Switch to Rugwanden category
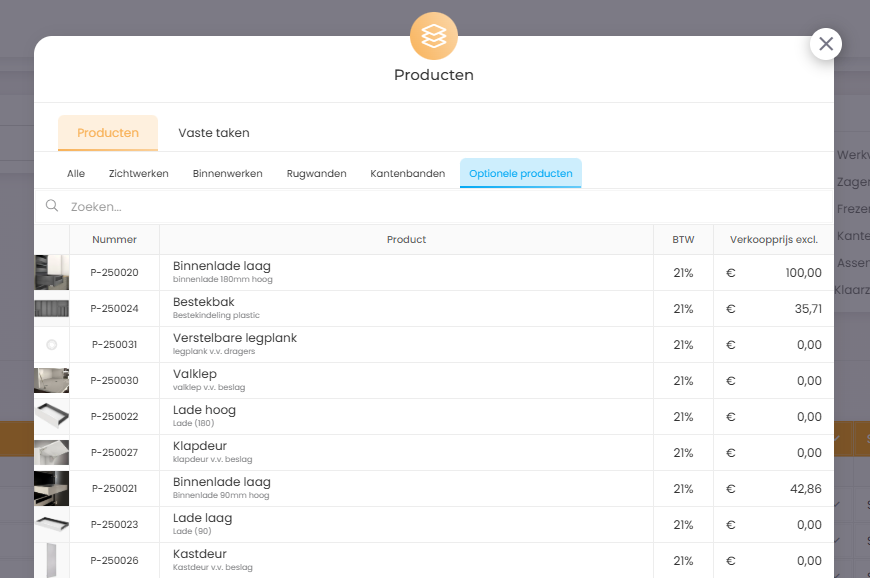The height and width of the screenshot is (578, 870). (316, 173)
